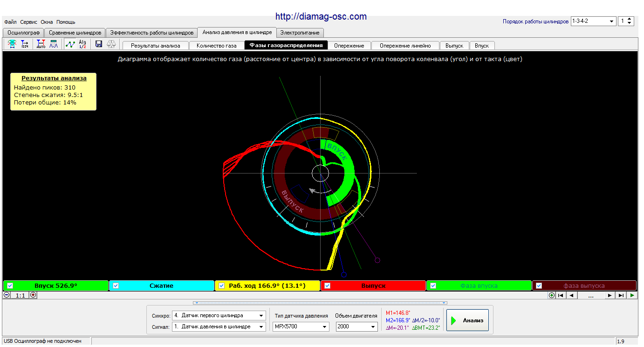Image resolution: width=644 pixels, height=347 pixels.
Task: Click the red zoom in plus icon
Action: click(33, 295)
